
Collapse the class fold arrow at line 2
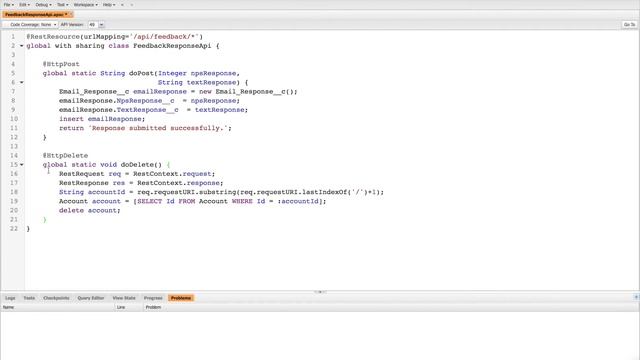[22, 46]
